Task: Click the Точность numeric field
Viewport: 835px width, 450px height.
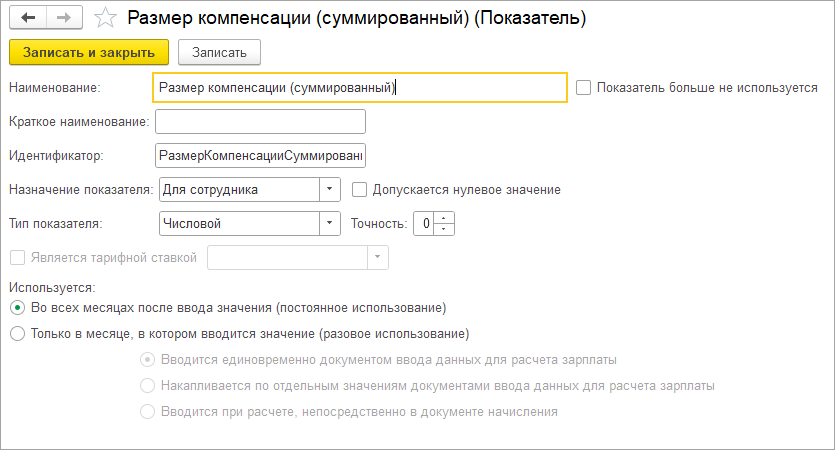Action: [425, 224]
